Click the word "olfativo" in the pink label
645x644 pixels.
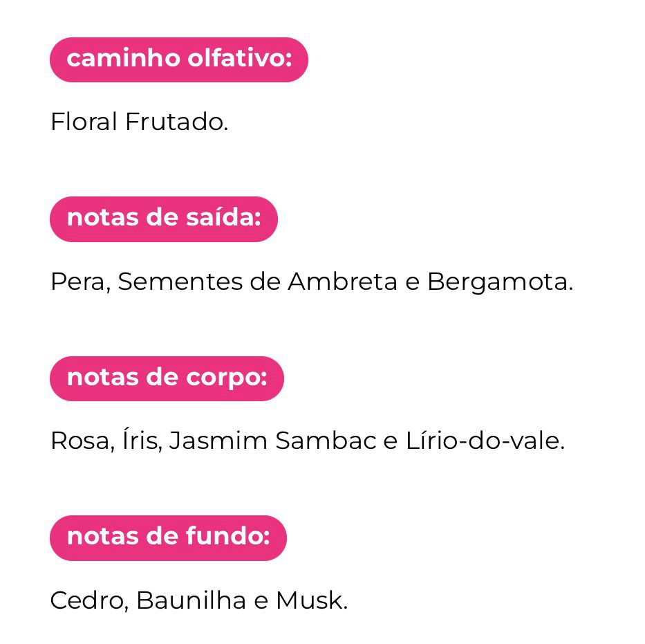click(x=239, y=59)
